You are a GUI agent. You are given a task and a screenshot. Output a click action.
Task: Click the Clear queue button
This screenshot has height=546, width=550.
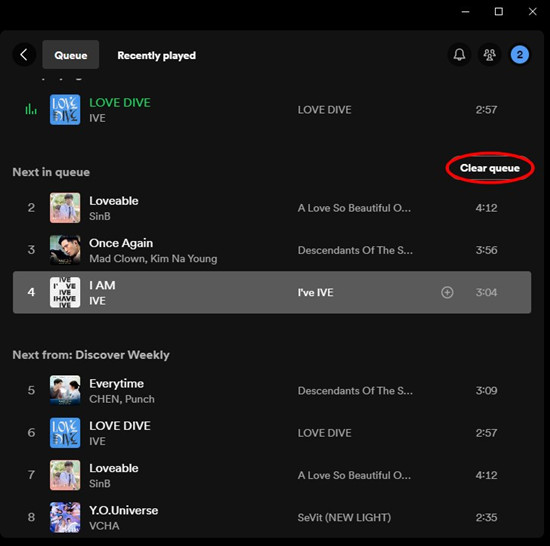point(490,168)
